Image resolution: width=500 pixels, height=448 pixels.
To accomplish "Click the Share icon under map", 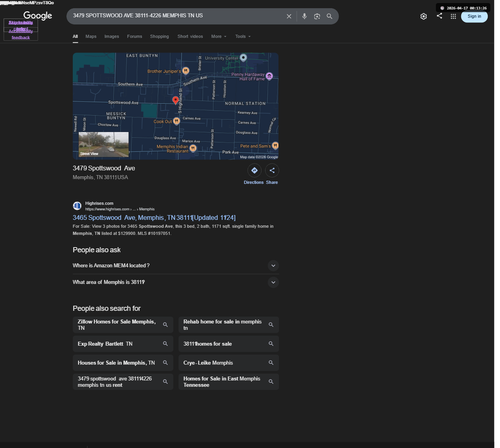I will coord(272,171).
